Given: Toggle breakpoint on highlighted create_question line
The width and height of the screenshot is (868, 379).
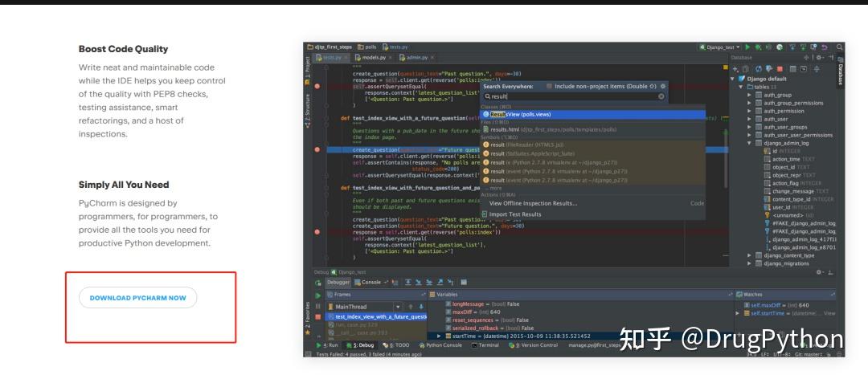Looking at the screenshot, I should pos(317,149).
